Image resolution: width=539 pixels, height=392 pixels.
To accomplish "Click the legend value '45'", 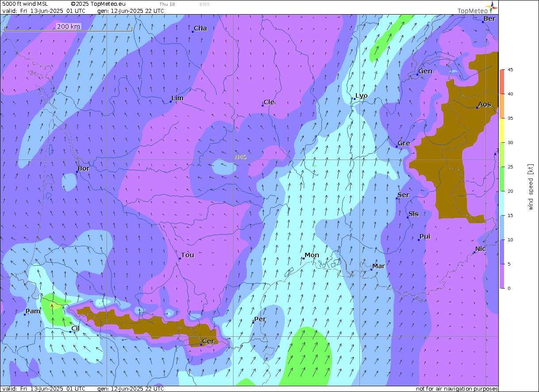I will click(510, 70).
